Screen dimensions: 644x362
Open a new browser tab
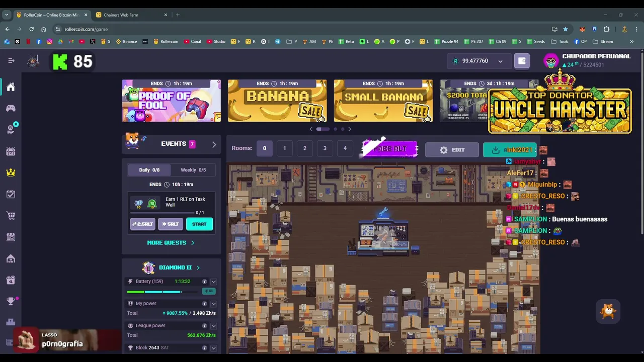[x=178, y=15]
